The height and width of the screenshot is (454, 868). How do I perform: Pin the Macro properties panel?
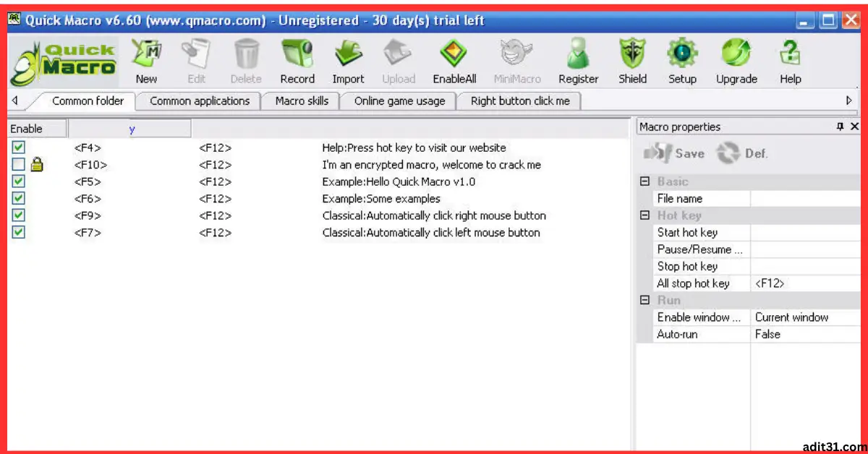[840, 127]
